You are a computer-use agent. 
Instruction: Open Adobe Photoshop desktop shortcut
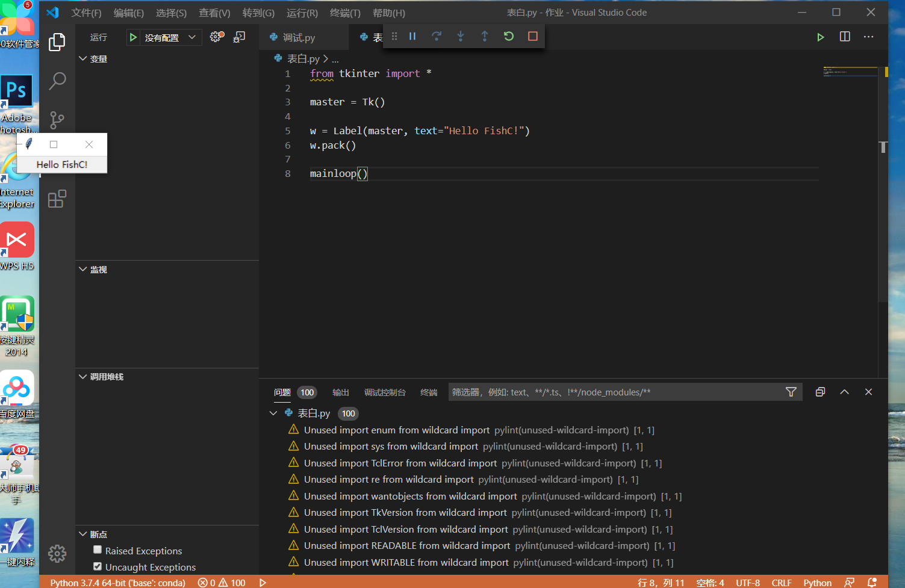click(17, 105)
